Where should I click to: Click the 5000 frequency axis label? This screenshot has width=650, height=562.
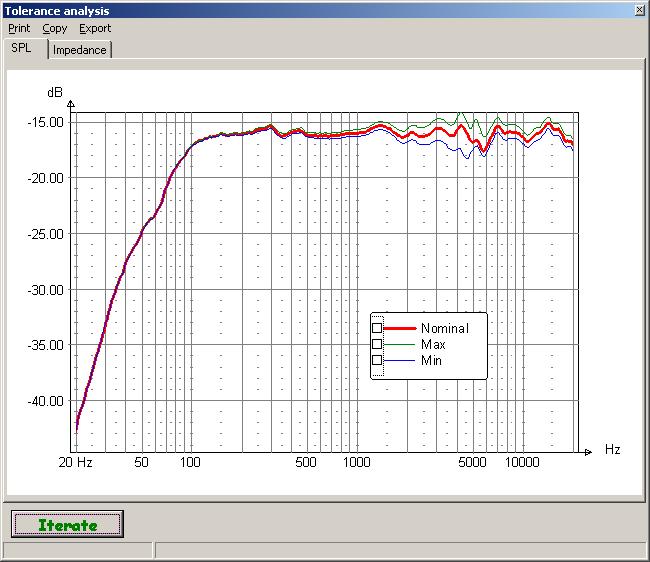pos(472,462)
